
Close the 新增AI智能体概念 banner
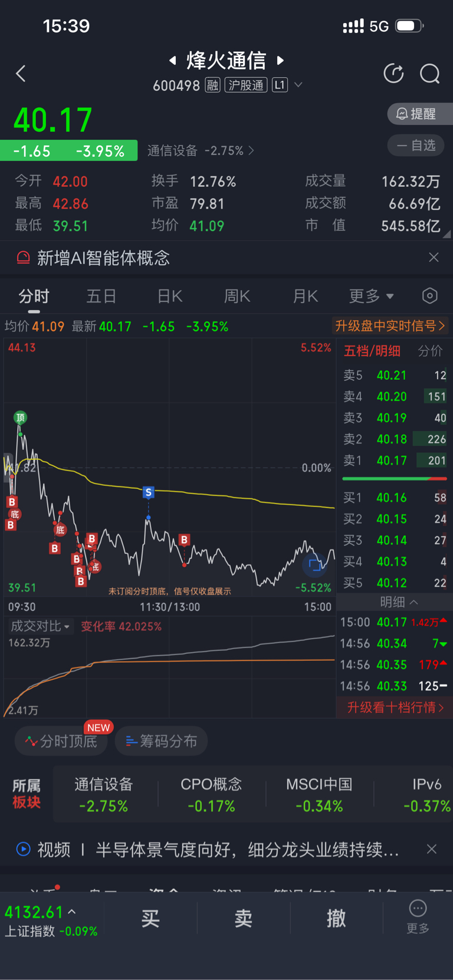pyautogui.click(x=434, y=258)
